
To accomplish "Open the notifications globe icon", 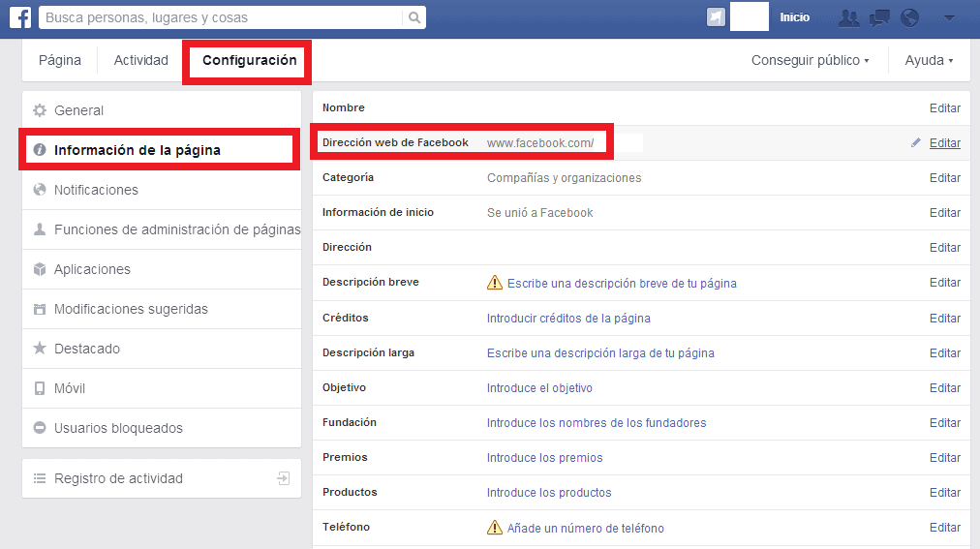I will coord(910,17).
